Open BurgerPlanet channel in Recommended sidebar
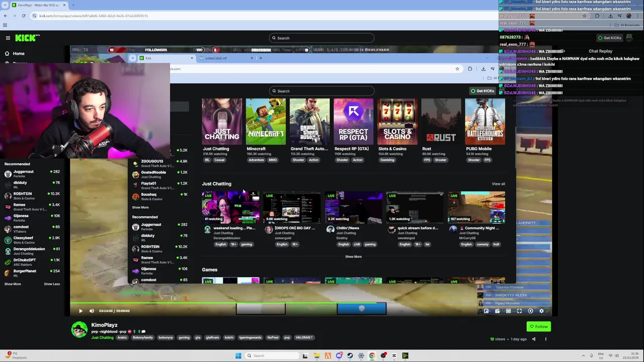644x362 pixels. (x=33, y=273)
